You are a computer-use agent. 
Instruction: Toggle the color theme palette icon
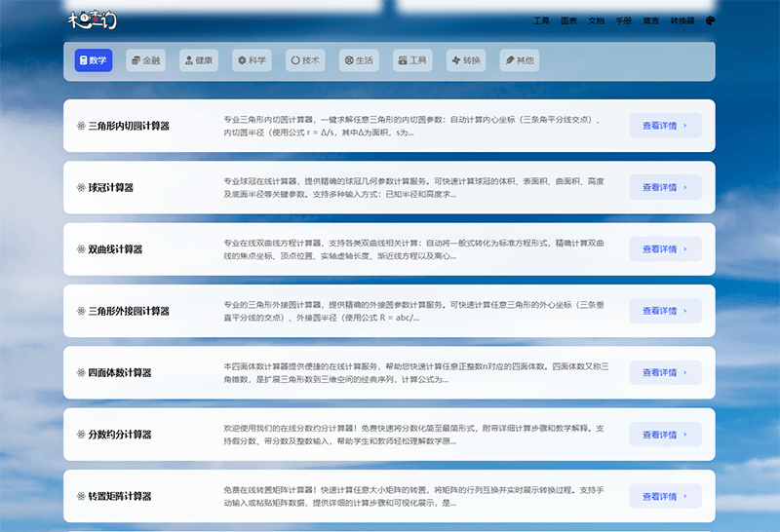pos(711,20)
